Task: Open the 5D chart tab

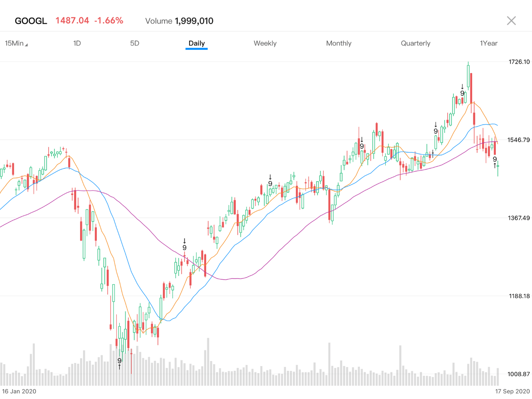Action: pos(135,43)
